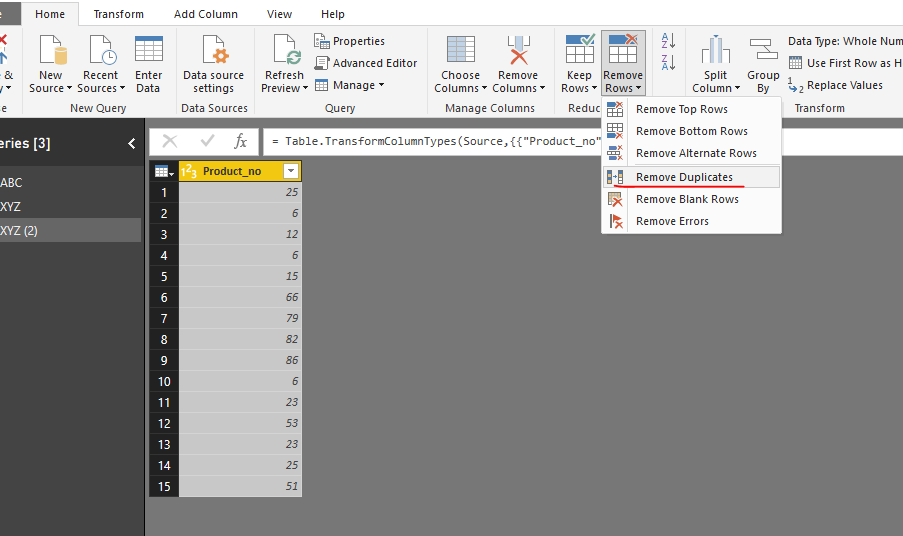
Task: Switch to the Add Column tab
Action: 206,14
